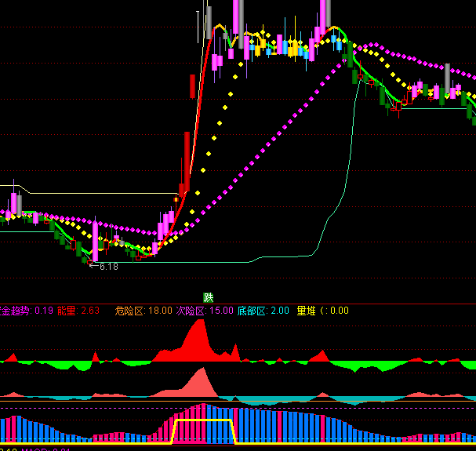Click the small red square marker on the rally

point(176,199)
